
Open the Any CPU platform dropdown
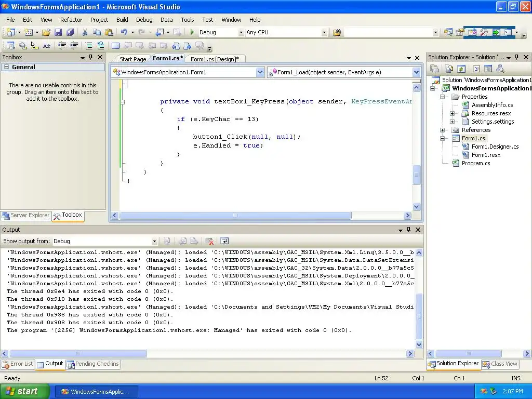pos(324,33)
